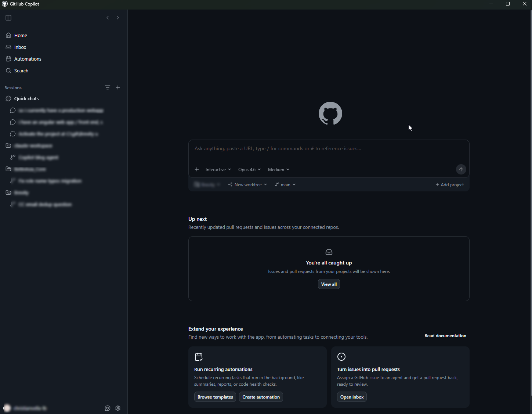The image size is (532, 414).
Task: Open the user account avatar
Action: pyautogui.click(x=7, y=408)
